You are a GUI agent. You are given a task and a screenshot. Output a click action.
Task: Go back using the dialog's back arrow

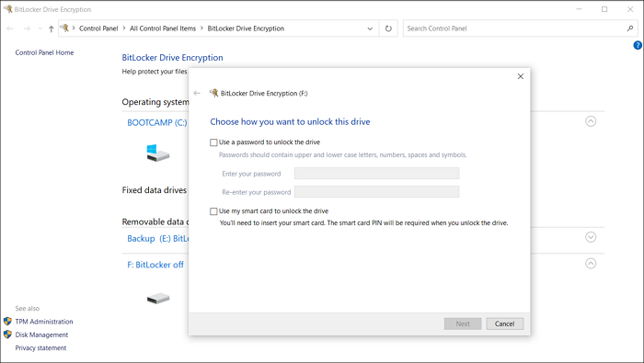[x=197, y=93]
